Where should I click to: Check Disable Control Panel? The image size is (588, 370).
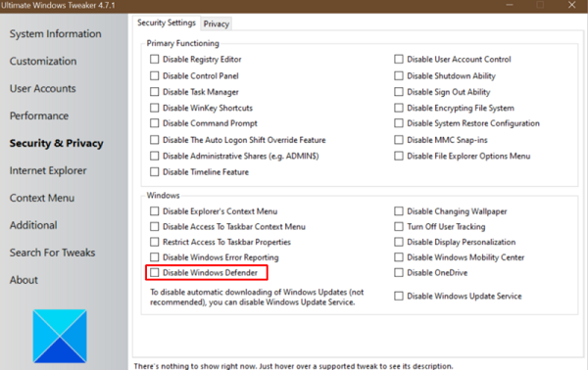coord(154,75)
